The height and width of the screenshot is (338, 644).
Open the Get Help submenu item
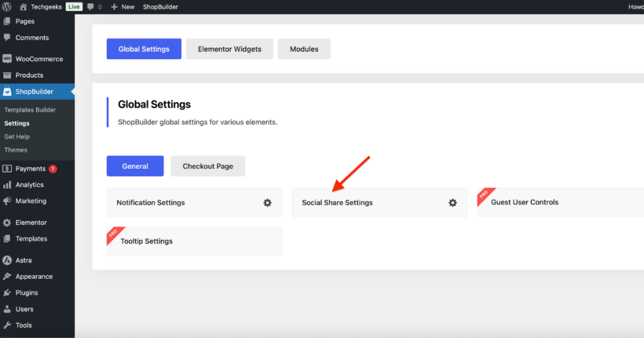point(17,136)
